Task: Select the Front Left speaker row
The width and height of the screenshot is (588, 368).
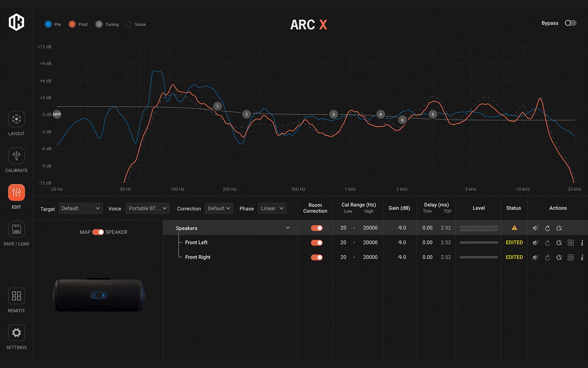Action: pos(196,243)
